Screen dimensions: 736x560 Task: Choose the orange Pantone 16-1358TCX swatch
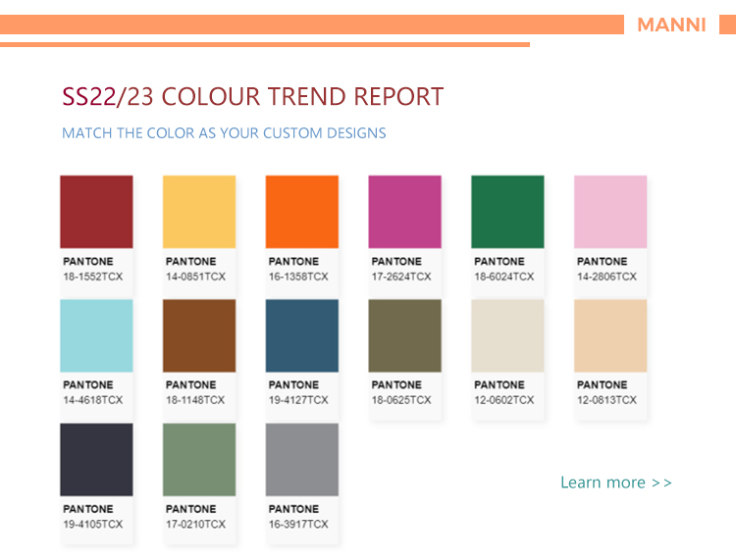click(x=302, y=212)
